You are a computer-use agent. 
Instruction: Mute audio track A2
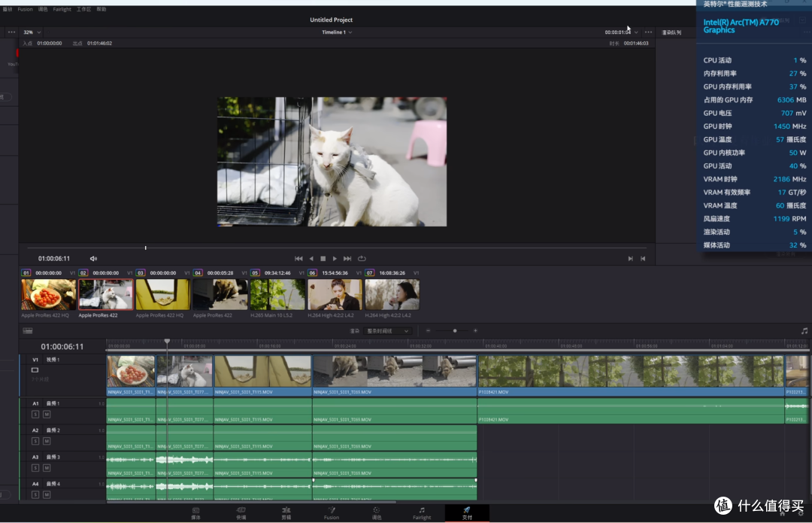click(x=47, y=441)
